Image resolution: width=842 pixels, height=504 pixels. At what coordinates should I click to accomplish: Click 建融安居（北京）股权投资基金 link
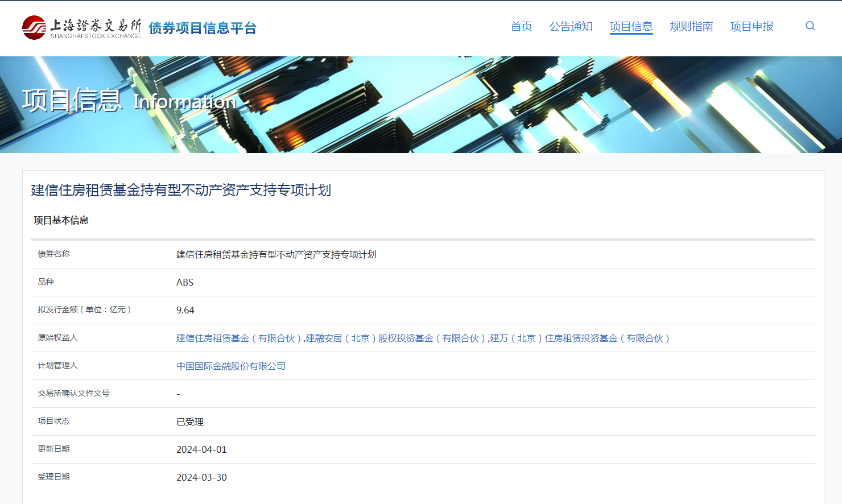coord(395,338)
